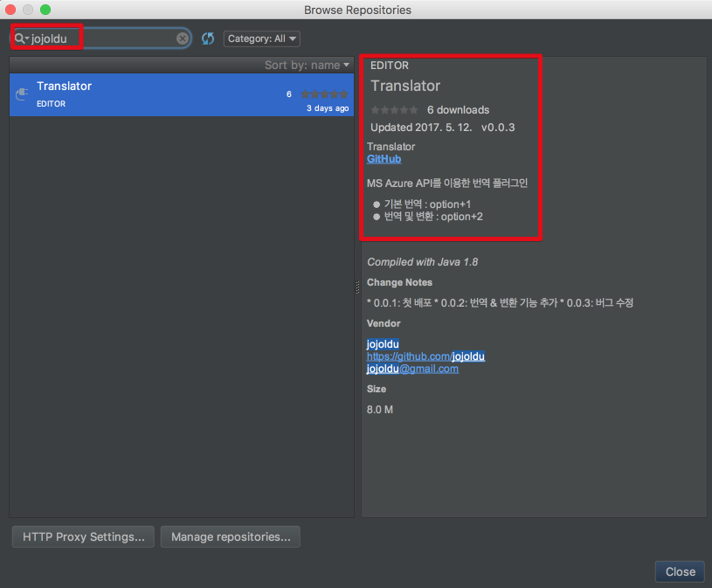Click the '8.0 M' size value

tap(380, 410)
